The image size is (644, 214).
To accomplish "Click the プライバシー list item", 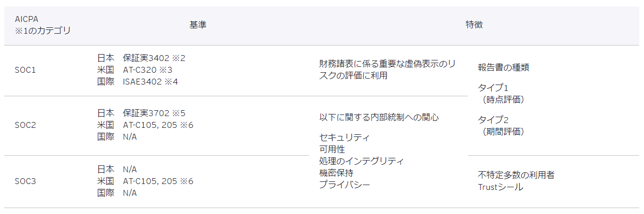I will (344, 185).
